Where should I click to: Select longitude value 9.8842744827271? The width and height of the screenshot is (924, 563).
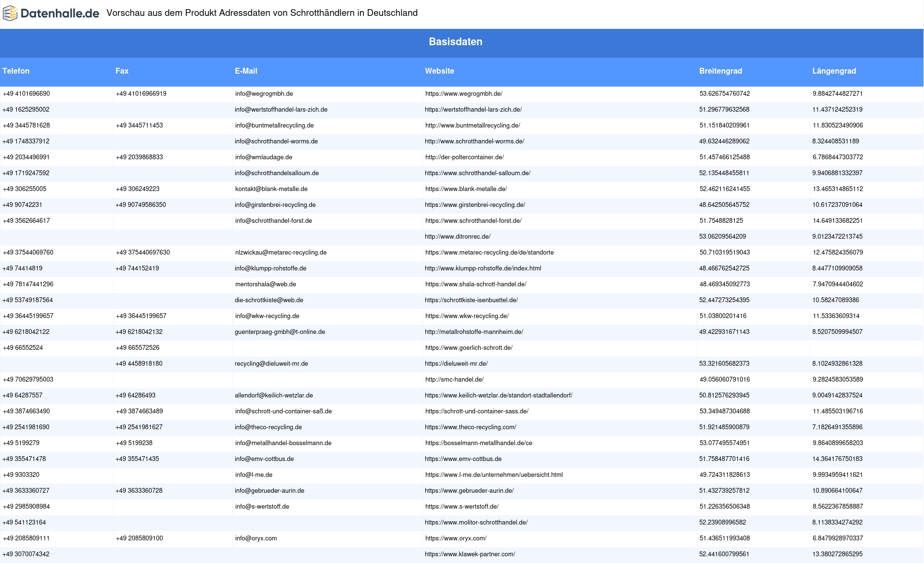[x=838, y=94]
